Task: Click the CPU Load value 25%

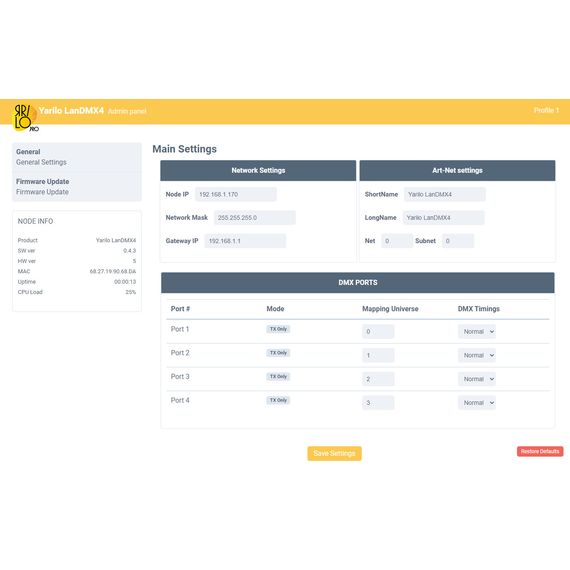Action: tap(131, 292)
